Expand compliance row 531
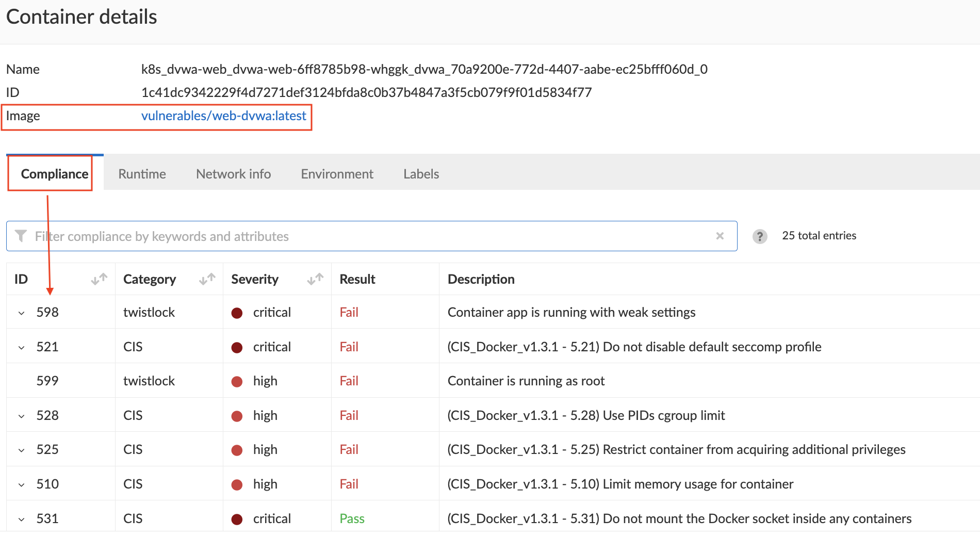This screenshot has height=552, width=980. [22, 519]
